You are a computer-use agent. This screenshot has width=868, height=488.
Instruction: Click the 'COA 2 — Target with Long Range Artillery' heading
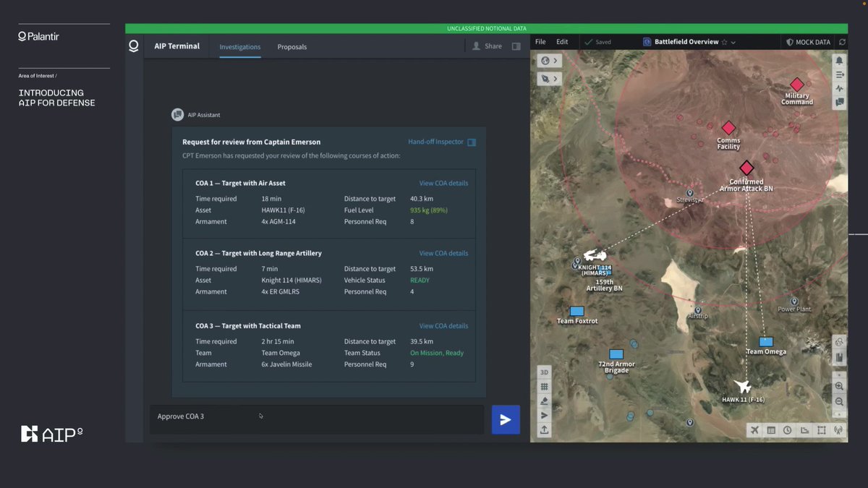(x=258, y=254)
